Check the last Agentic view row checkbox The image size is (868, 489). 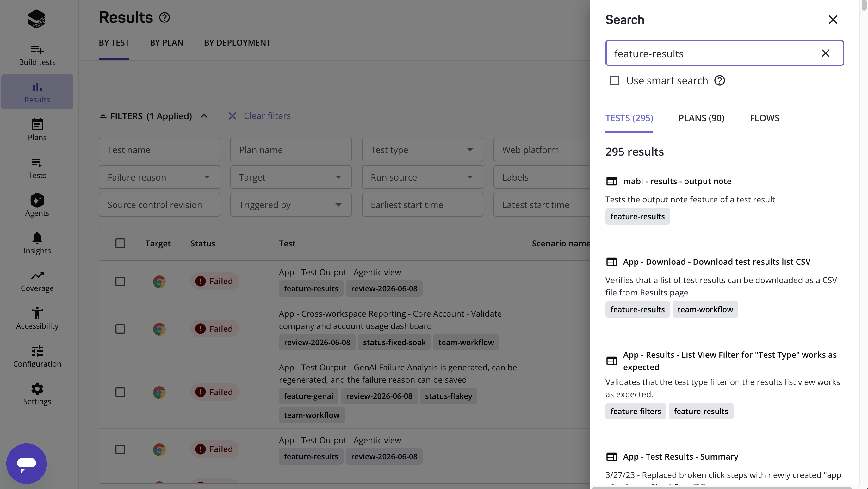120,449
